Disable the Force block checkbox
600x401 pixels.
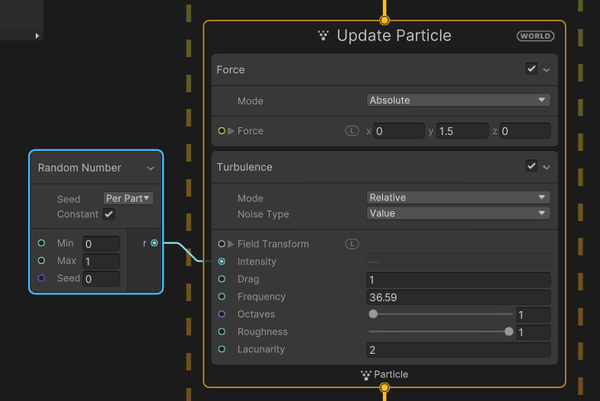531,70
